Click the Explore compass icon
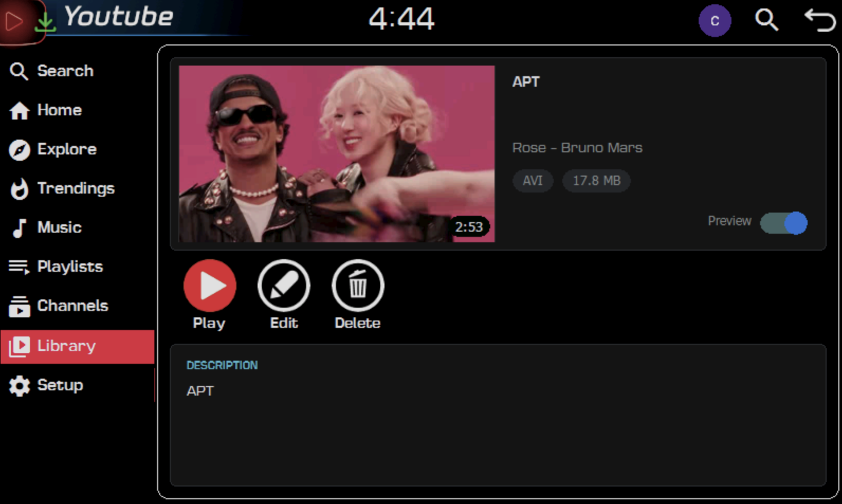The width and height of the screenshot is (842, 504). click(19, 150)
